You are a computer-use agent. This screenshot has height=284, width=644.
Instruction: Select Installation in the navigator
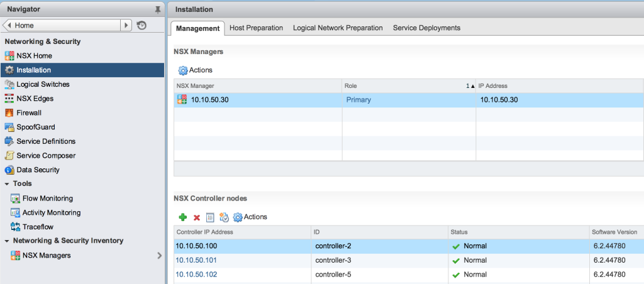click(x=82, y=70)
